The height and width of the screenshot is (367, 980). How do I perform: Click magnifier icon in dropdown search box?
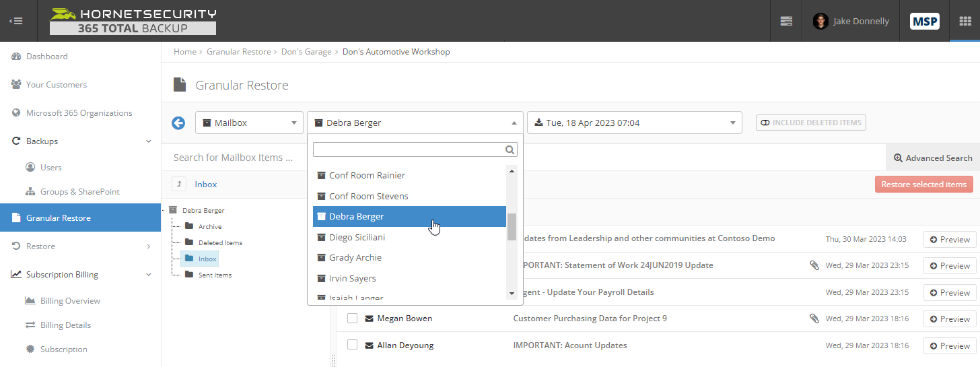(510, 149)
